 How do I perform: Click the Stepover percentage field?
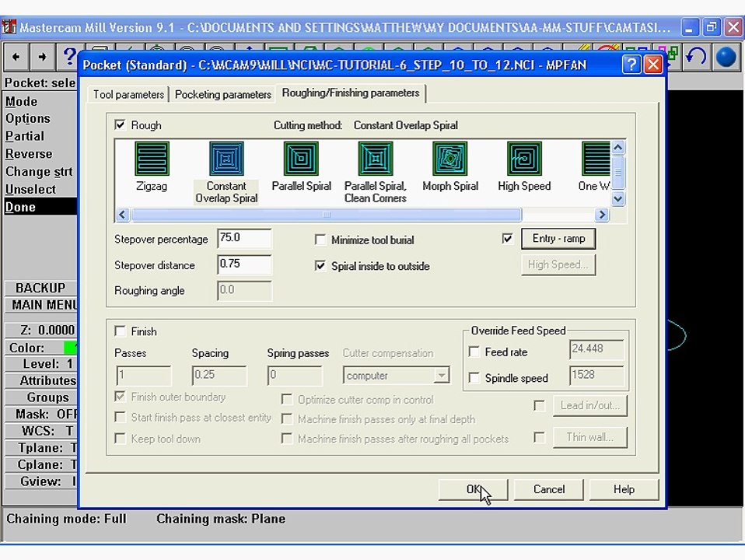click(244, 238)
